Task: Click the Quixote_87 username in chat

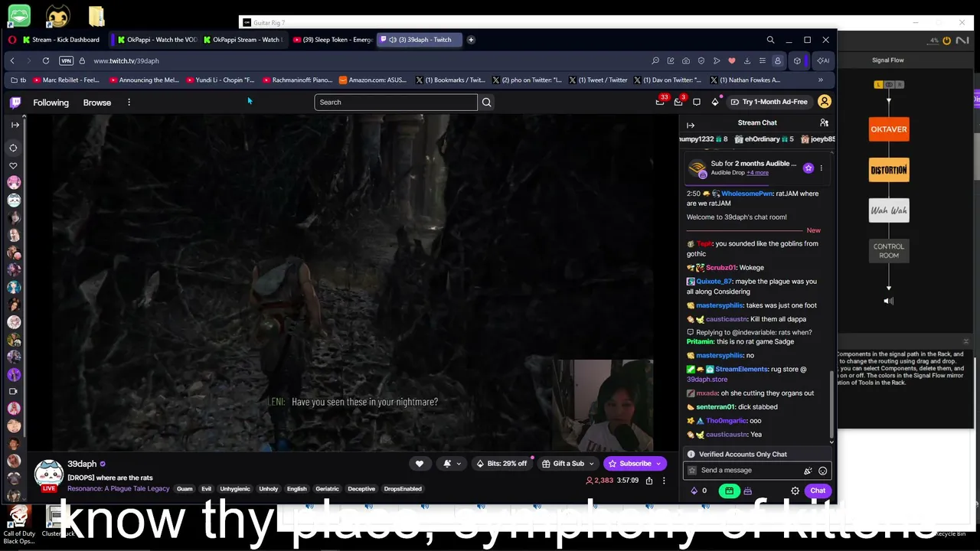Action: click(x=714, y=282)
